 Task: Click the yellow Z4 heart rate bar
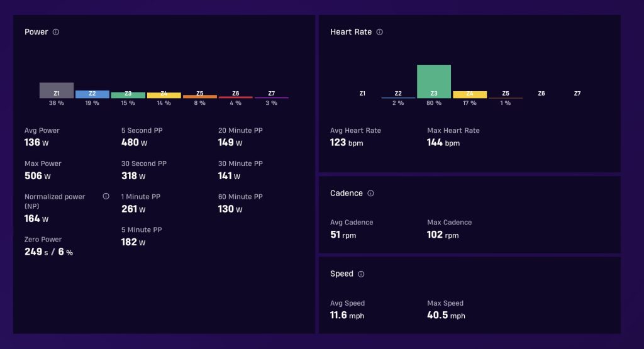tap(470, 94)
